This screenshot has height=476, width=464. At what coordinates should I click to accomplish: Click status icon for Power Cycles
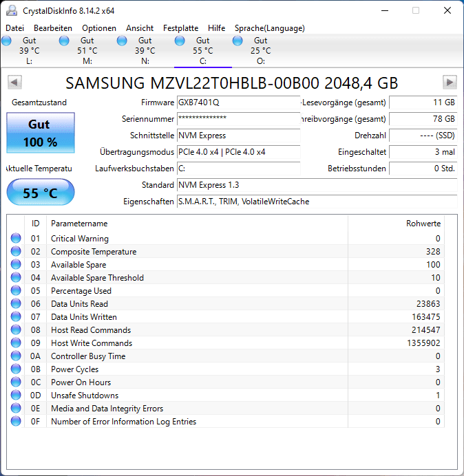[16, 369]
